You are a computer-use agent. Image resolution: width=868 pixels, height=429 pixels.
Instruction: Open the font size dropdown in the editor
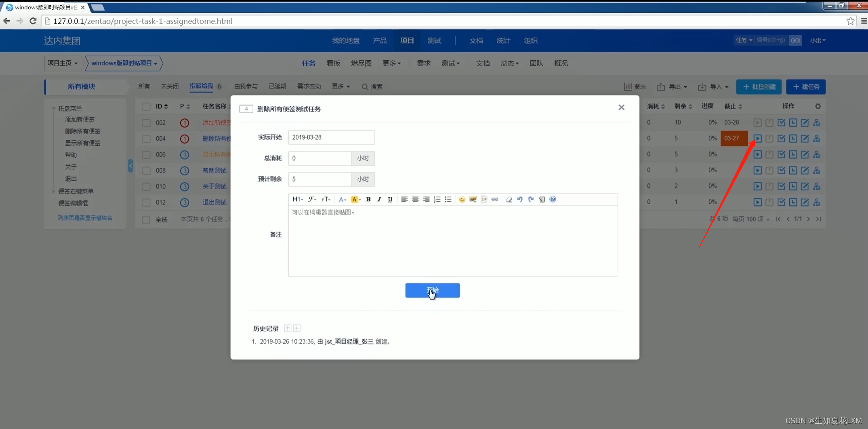[x=326, y=199]
